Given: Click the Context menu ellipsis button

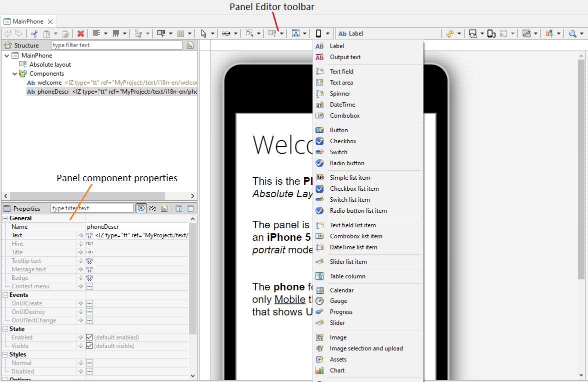Looking at the screenshot, I should (x=89, y=286).
